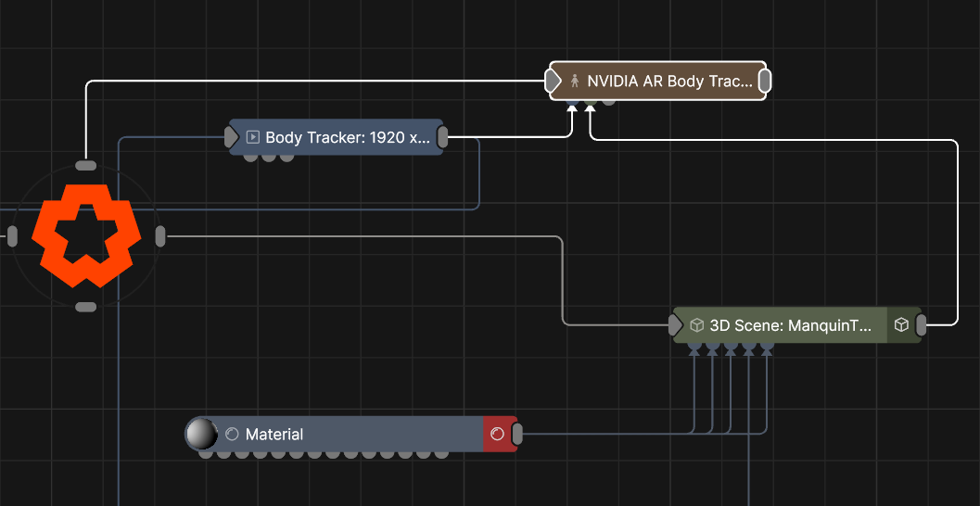Click the right connector of the root node
This screenshot has height=506, width=980.
159,236
